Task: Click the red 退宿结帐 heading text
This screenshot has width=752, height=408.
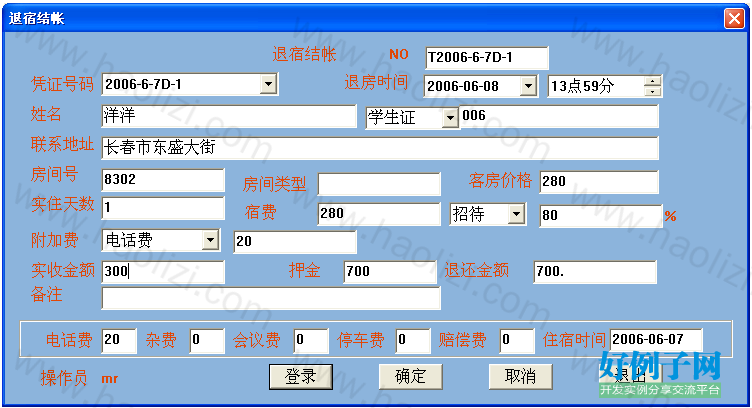Action: pyautogui.click(x=304, y=54)
